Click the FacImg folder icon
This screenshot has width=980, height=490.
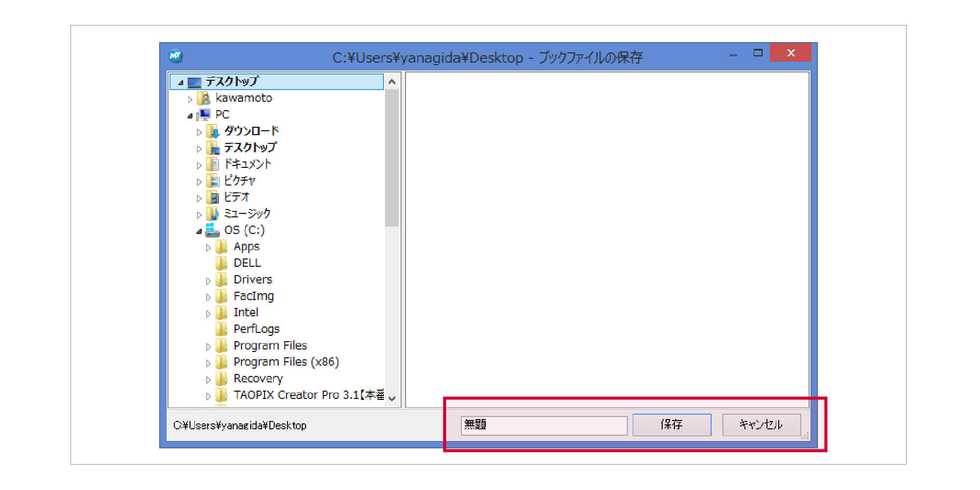(x=221, y=296)
